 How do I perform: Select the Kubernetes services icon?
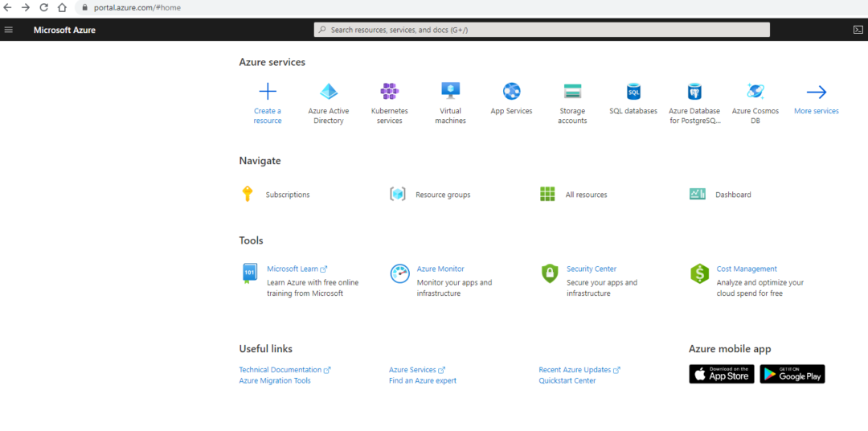coord(390,92)
